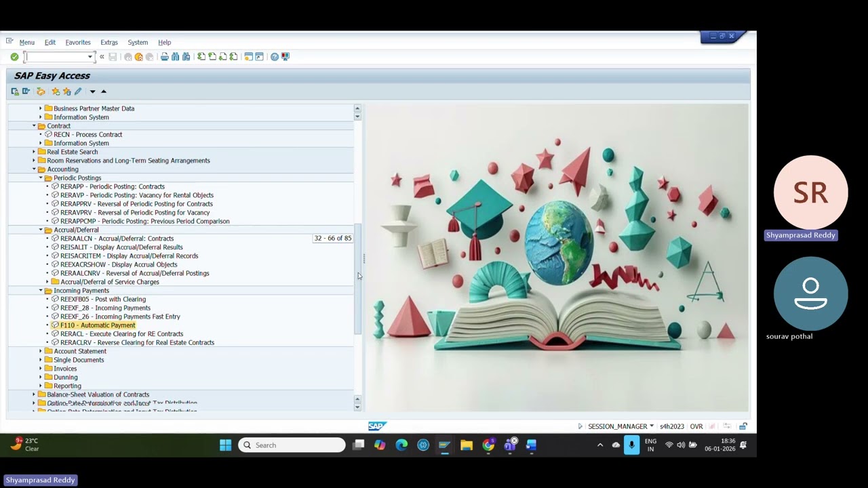Screen dimensions: 868x488
Task: Open the Edit menu
Action: 50,42
